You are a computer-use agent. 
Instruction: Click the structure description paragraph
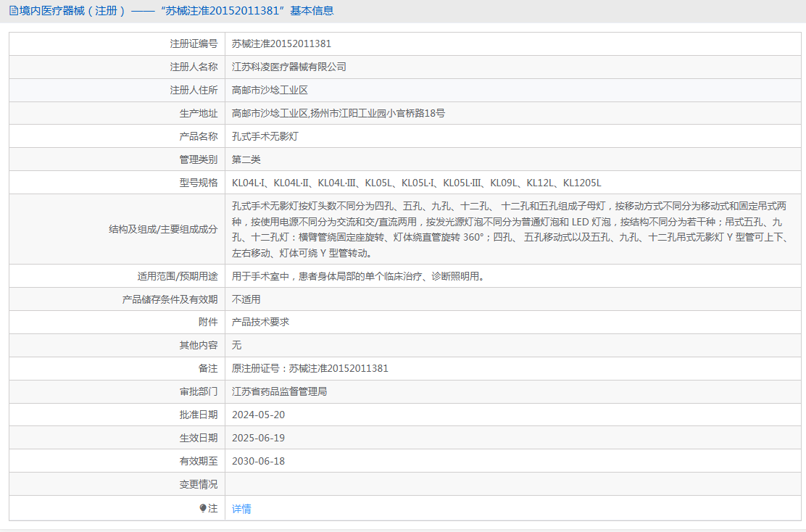pos(510,229)
